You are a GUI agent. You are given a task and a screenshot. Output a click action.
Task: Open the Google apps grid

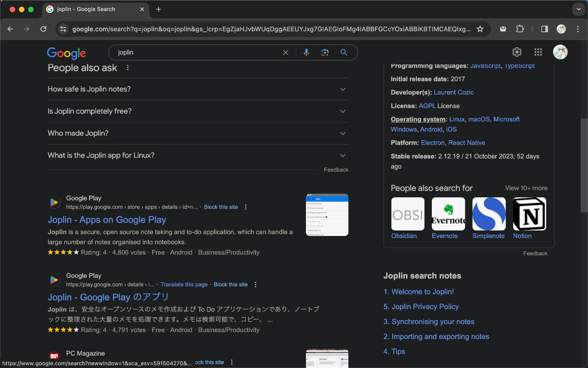538,52
